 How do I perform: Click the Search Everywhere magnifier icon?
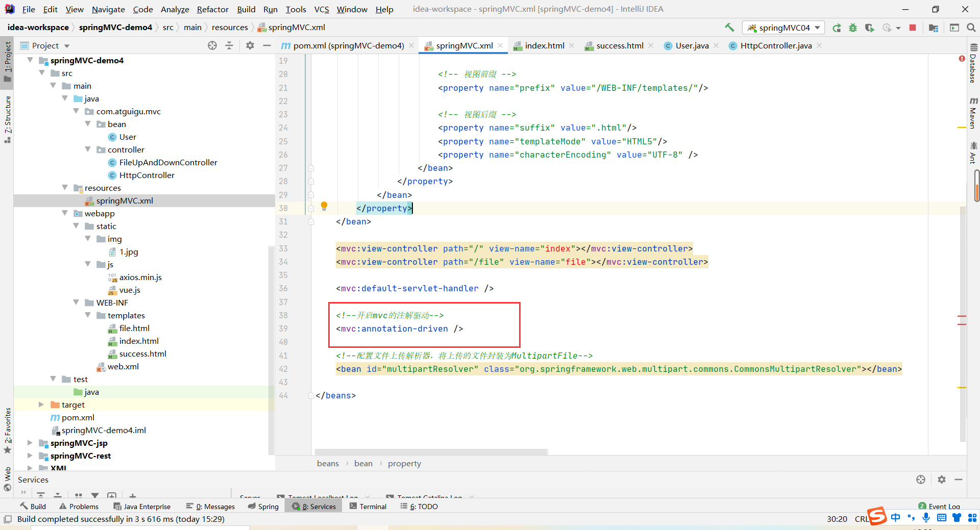(971, 28)
